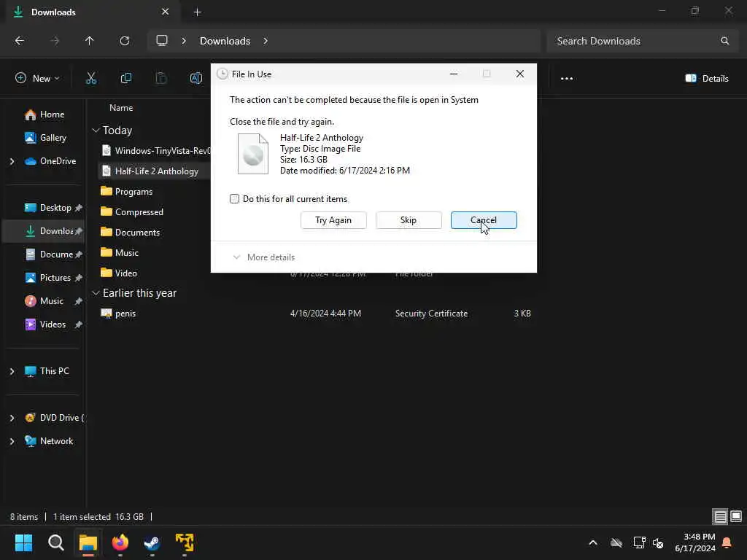
Task: Select the Compressed folder
Action: [132, 212]
